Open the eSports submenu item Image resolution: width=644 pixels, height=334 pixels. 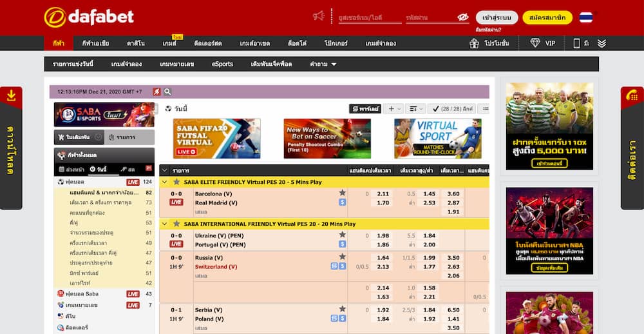click(x=222, y=64)
